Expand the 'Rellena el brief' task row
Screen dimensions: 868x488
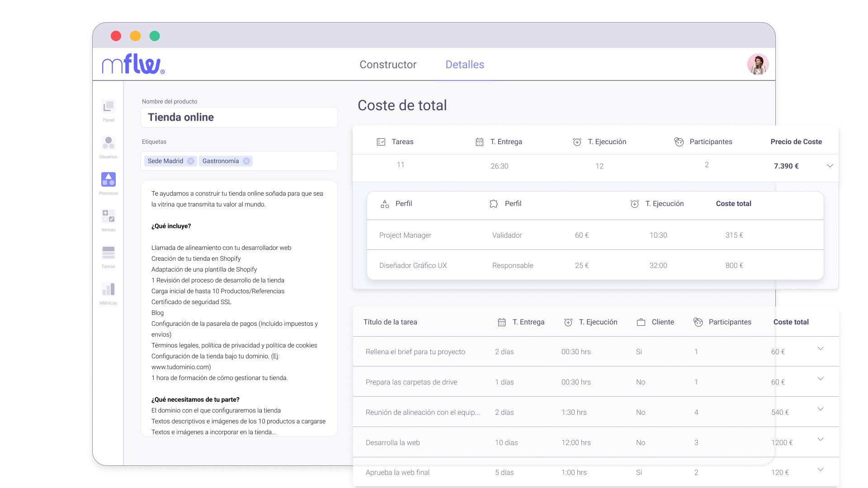pyautogui.click(x=821, y=348)
